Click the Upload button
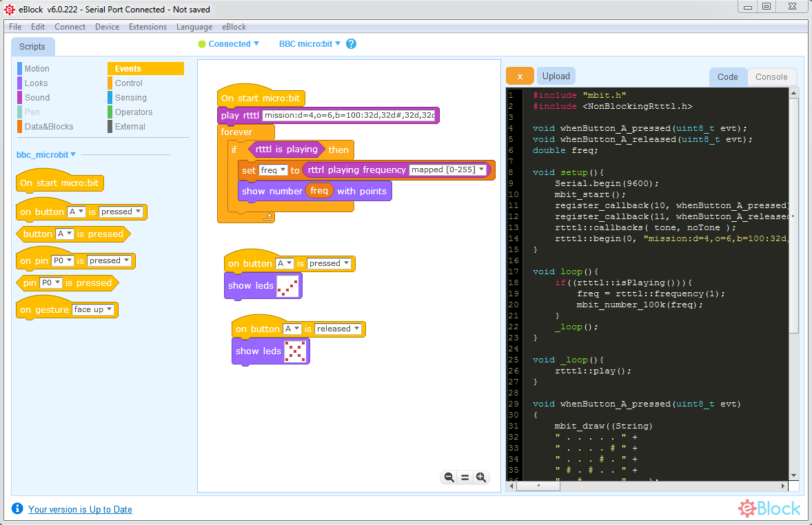 coord(556,76)
